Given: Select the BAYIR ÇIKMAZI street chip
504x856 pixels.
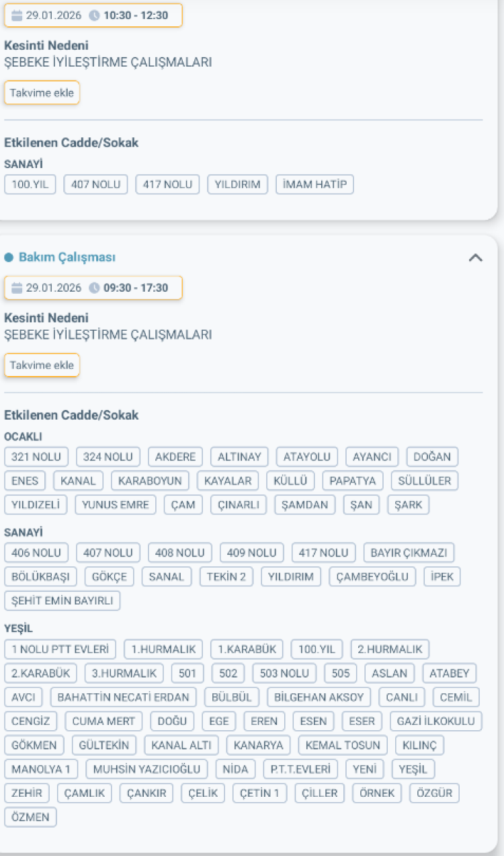Looking at the screenshot, I should [x=409, y=553].
